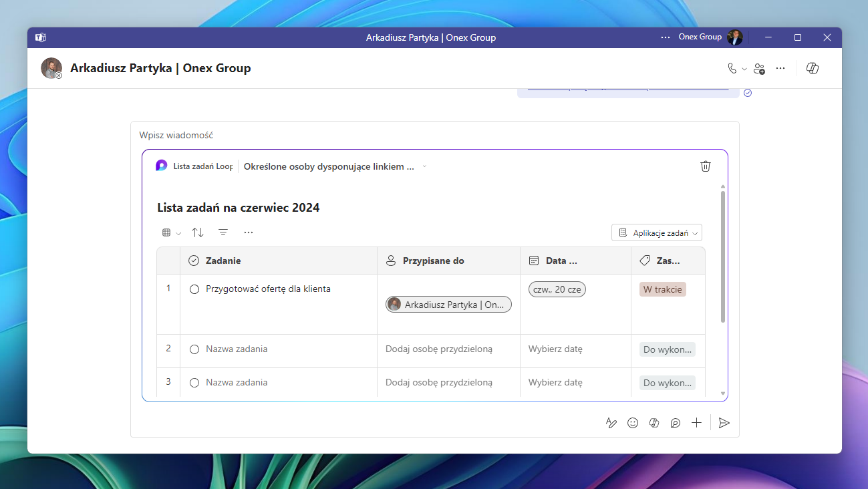Viewport: 868px width, 489px height.
Task: Click the Loop component logo icon
Action: tap(161, 166)
